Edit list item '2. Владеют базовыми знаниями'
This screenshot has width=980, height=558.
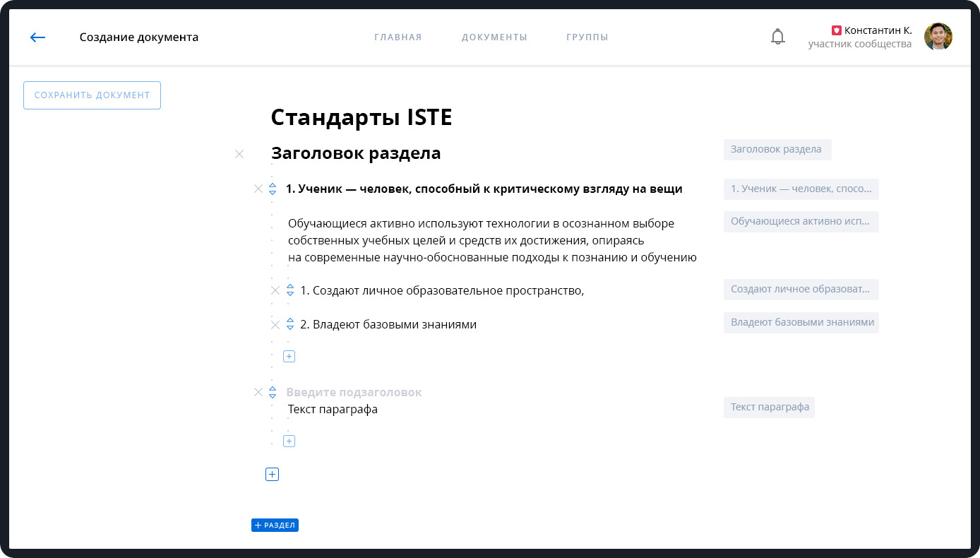(x=388, y=325)
